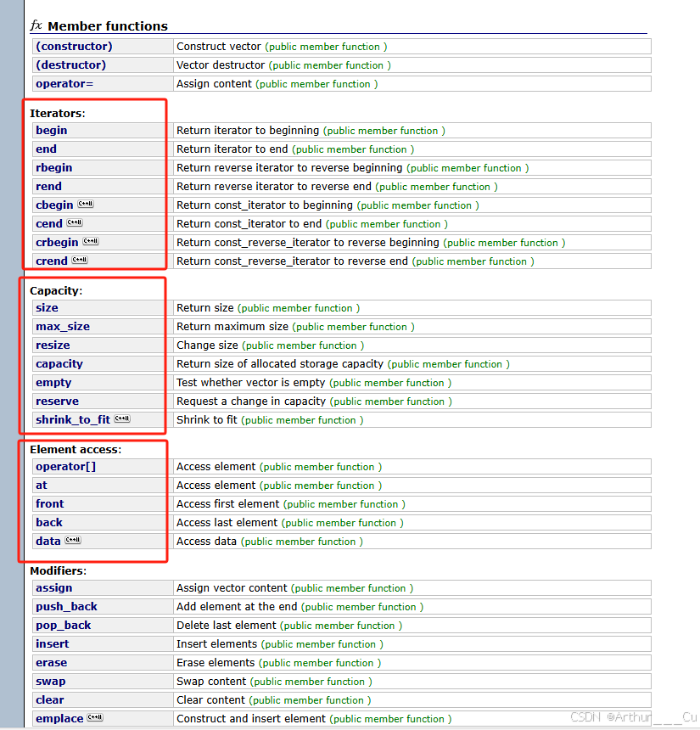
Task: Open the data link
Action: [48, 542]
